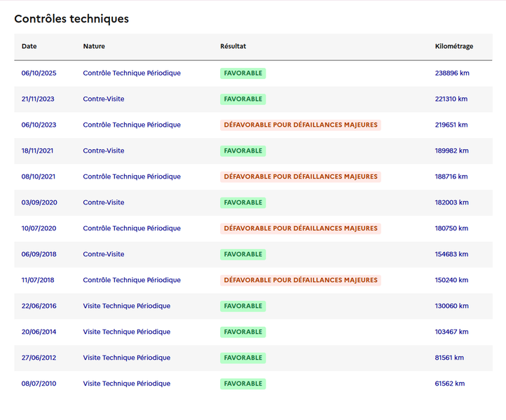The width and height of the screenshot is (506, 420).
Task: Click 'Contre-Visite' on the 21/11/2023 row
Action: [104, 99]
